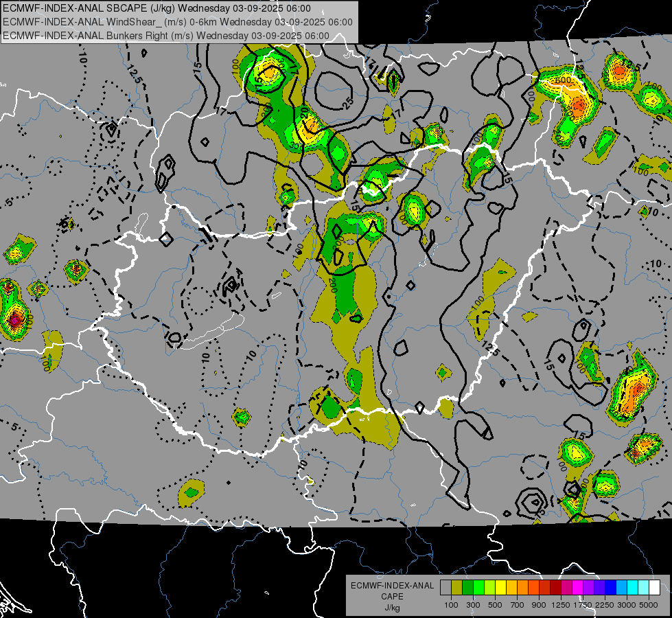Click the 5000 value under the legend
The width and height of the screenshot is (672, 618).
(x=649, y=605)
